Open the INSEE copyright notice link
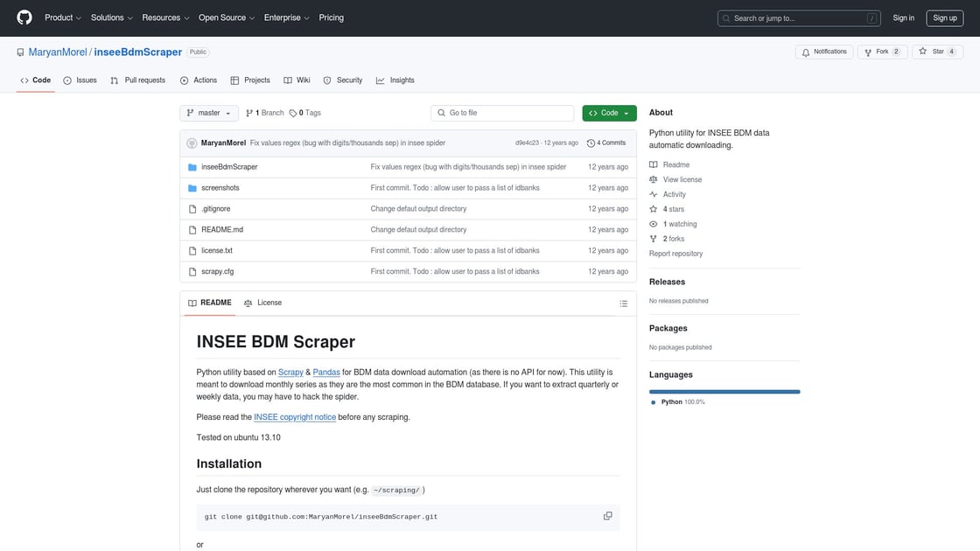This screenshot has height=551, width=980. [x=294, y=416]
